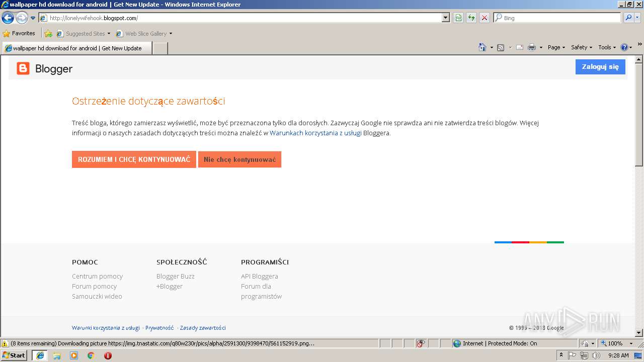Open the recent pages dropdown arrow
Image resolution: width=644 pixels, height=362 pixels.
33,18
